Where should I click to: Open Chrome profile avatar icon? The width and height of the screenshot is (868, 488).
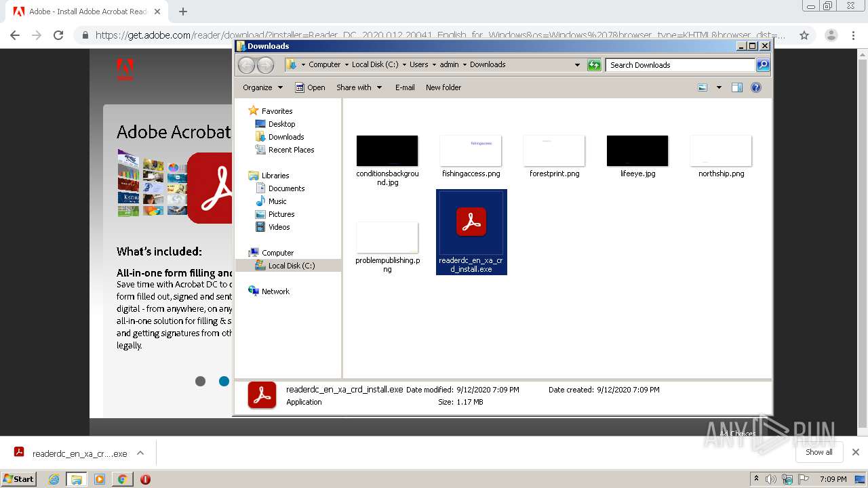click(831, 35)
